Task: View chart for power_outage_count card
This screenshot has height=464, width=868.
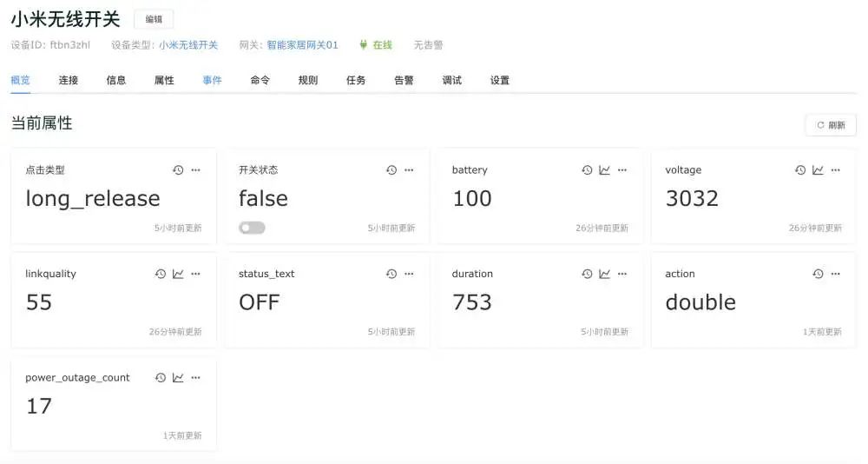Action: pos(178,378)
